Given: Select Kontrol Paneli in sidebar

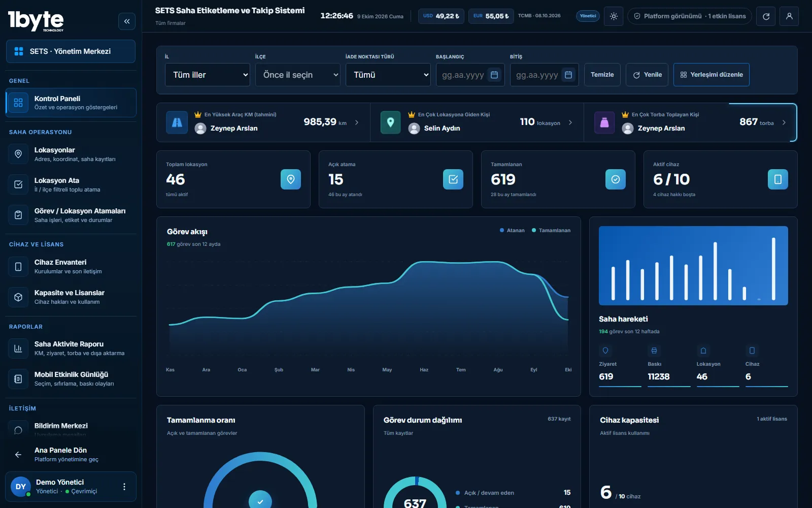Looking at the screenshot, I should pyautogui.click(x=71, y=103).
